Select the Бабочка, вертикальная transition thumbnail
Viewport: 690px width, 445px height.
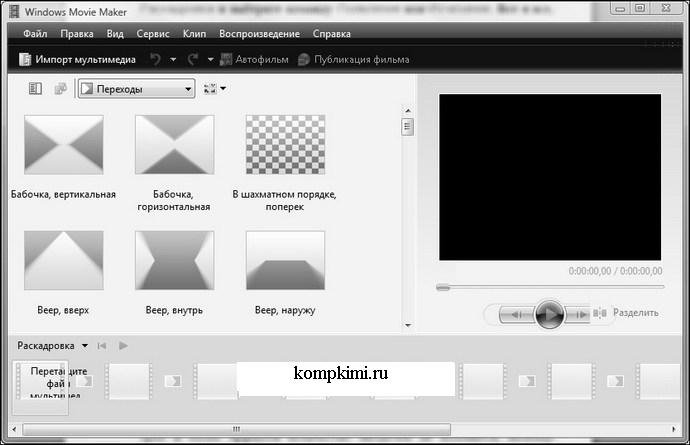(64, 145)
